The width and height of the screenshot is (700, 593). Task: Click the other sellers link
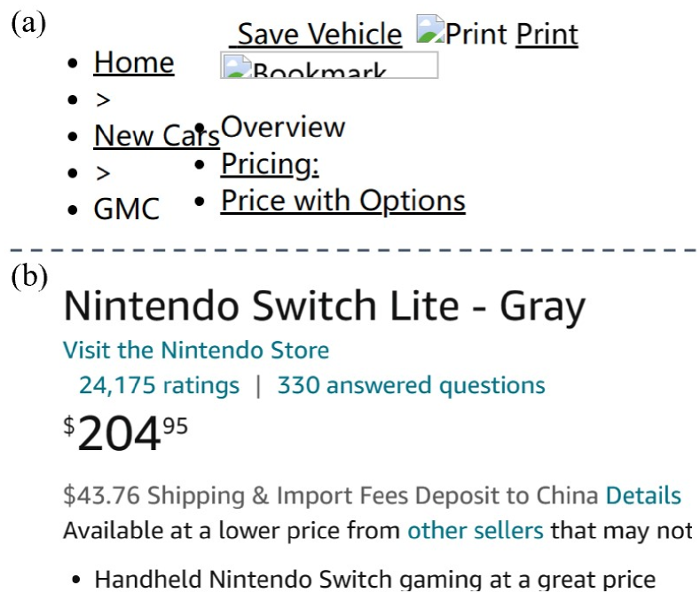click(x=475, y=531)
